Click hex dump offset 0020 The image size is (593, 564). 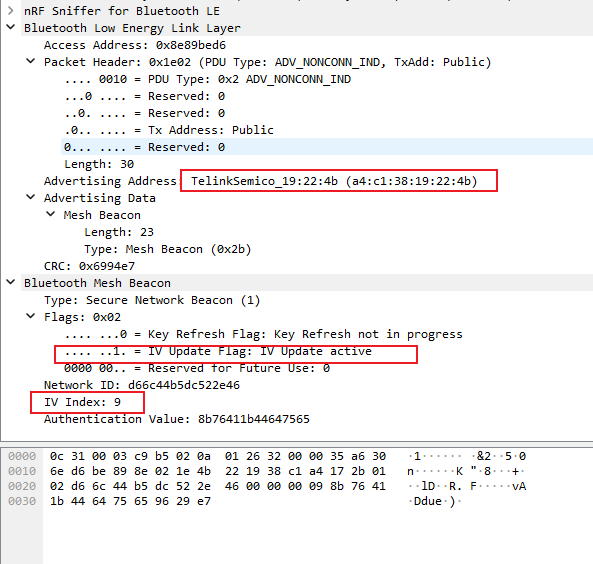tap(22, 486)
